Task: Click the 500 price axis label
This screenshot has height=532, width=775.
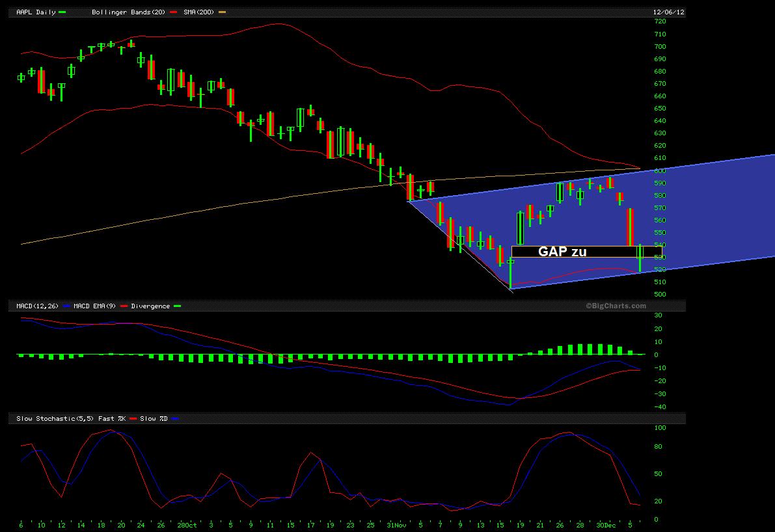Action: [660, 295]
